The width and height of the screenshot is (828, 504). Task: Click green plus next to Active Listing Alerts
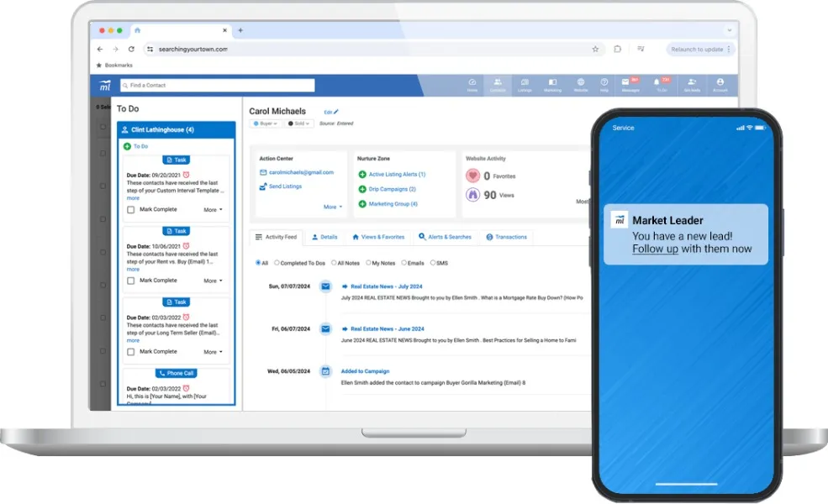coord(362,174)
